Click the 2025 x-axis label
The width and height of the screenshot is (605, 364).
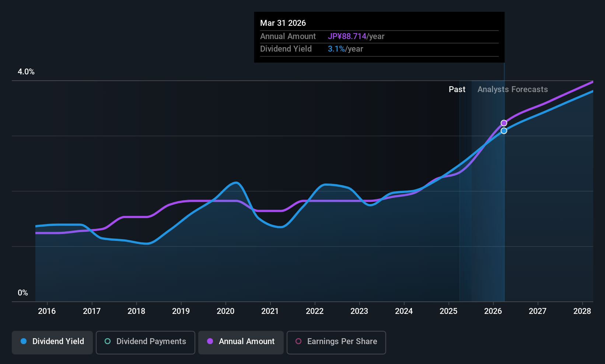click(x=448, y=311)
